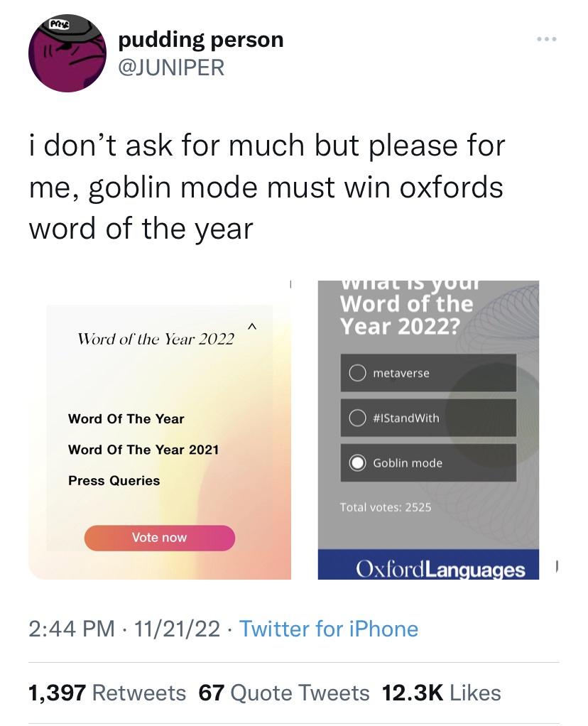View the 12.3K Likes list
Image resolution: width=588 pixels, height=726 pixels.
click(x=441, y=693)
